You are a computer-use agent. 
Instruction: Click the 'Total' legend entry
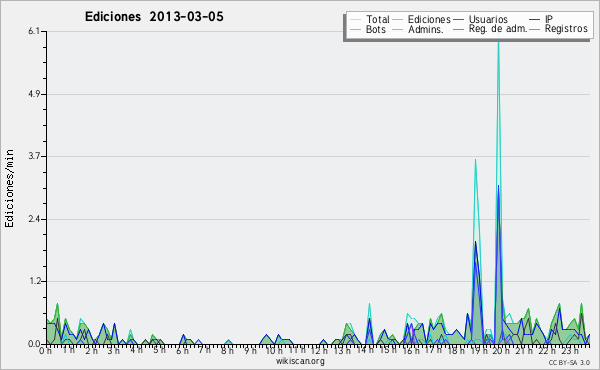tap(377, 19)
